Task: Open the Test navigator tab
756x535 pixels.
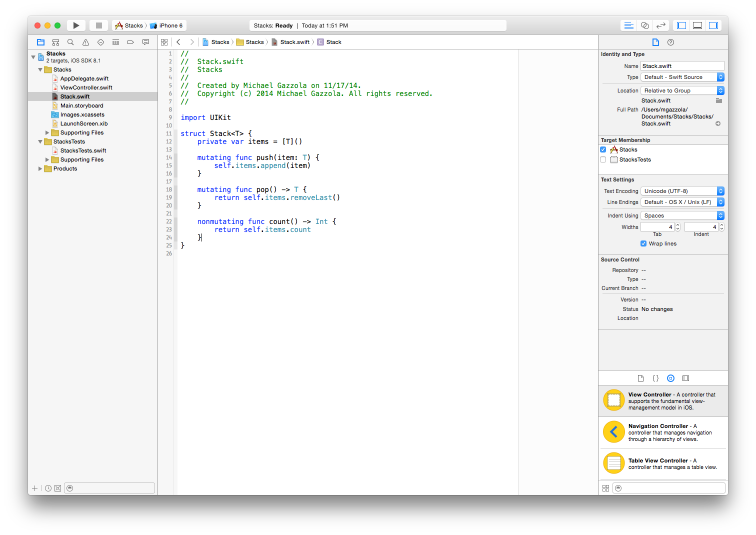Action: click(100, 42)
